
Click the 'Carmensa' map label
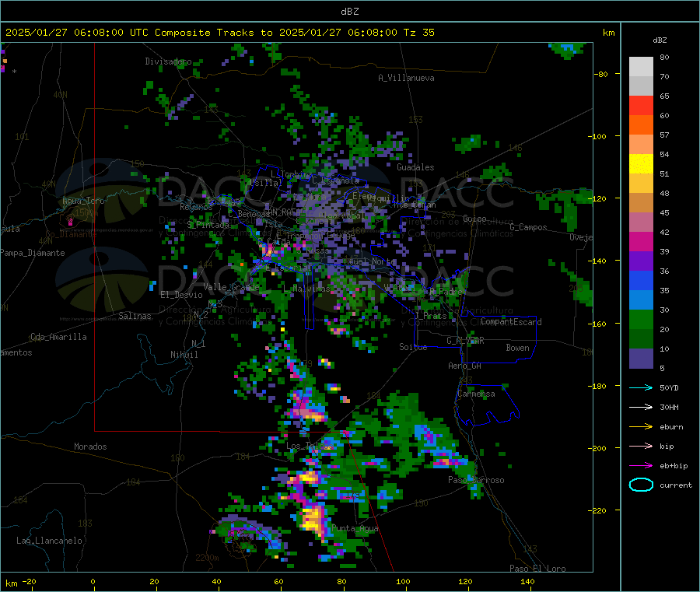[476, 394]
